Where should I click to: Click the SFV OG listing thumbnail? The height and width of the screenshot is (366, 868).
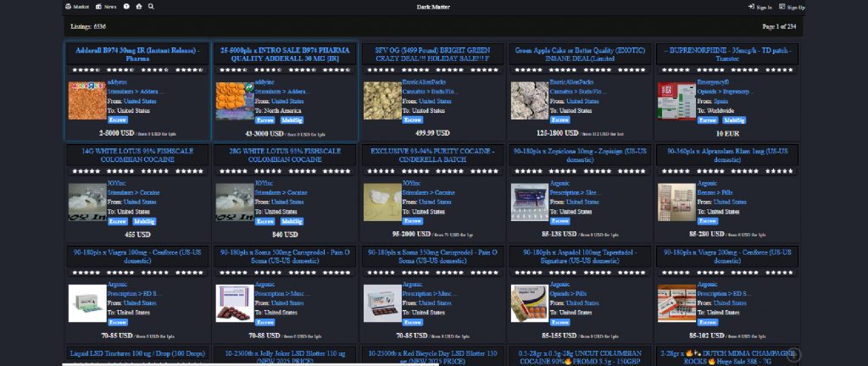pos(382,101)
